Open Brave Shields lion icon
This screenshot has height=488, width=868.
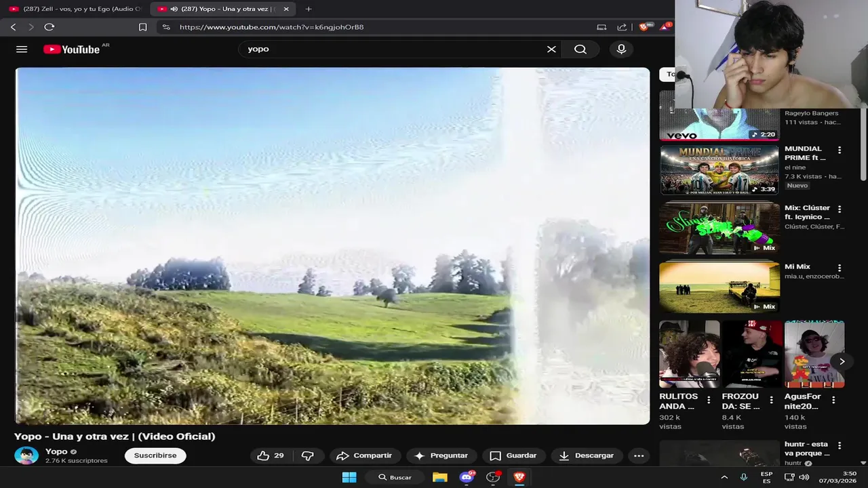tap(645, 26)
